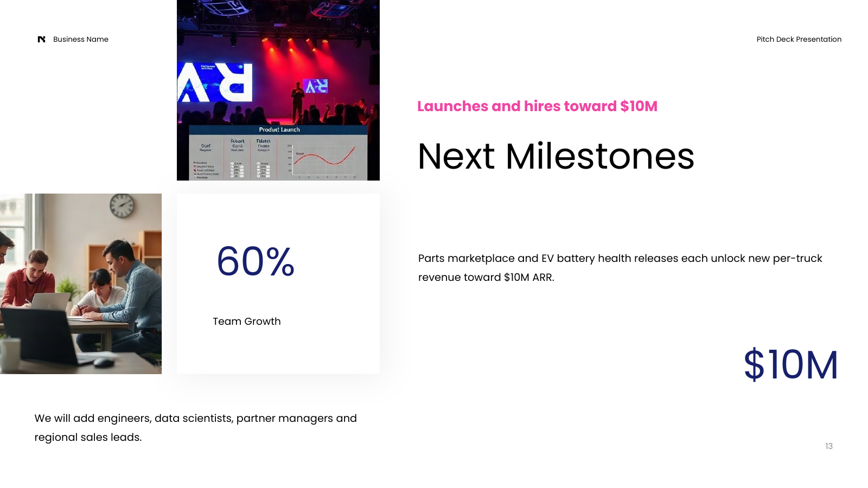
Task: Click the pink "Launches and hires toward $10M" subtitle
Action: (537, 106)
